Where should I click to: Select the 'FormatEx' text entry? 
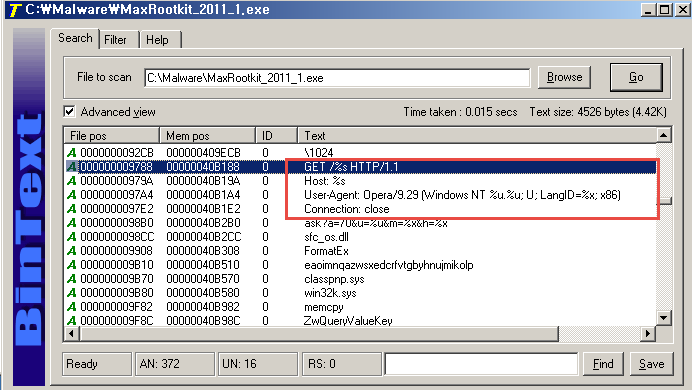point(326,251)
